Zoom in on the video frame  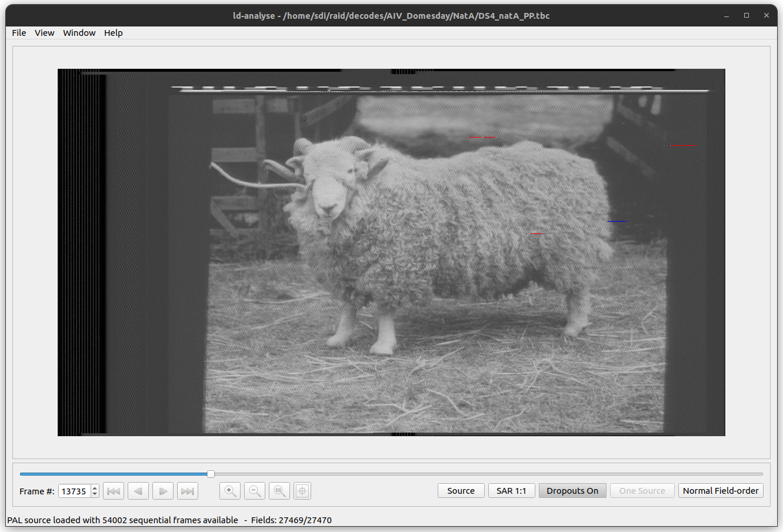[230, 491]
